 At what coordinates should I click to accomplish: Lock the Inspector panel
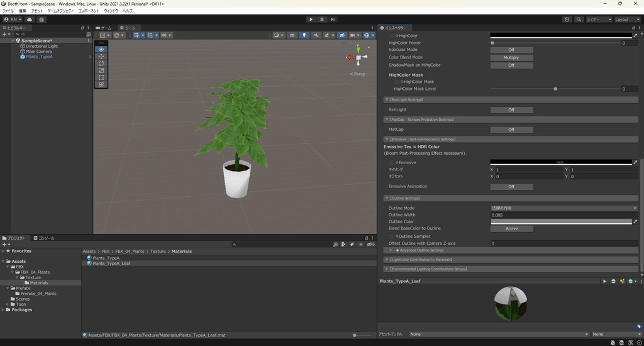click(x=633, y=28)
